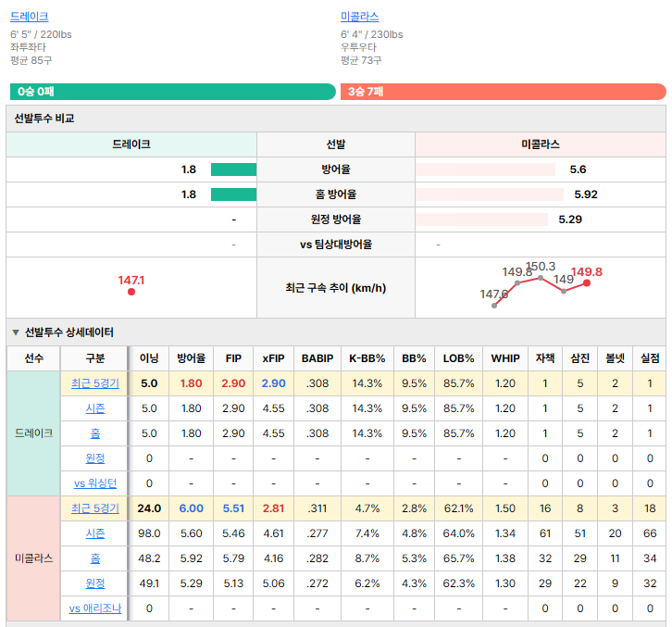Click the 최근 구속 추이 (km/h) label
672x627 pixels.
(x=336, y=288)
